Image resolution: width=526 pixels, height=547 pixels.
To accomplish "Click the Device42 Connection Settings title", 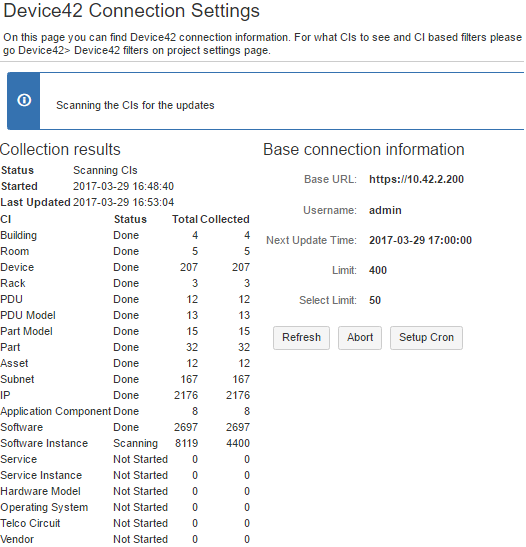I will point(132,10).
